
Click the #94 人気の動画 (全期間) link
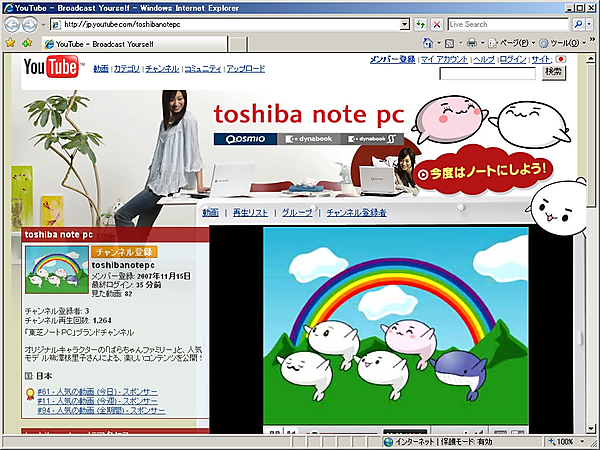click(x=101, y=411)
